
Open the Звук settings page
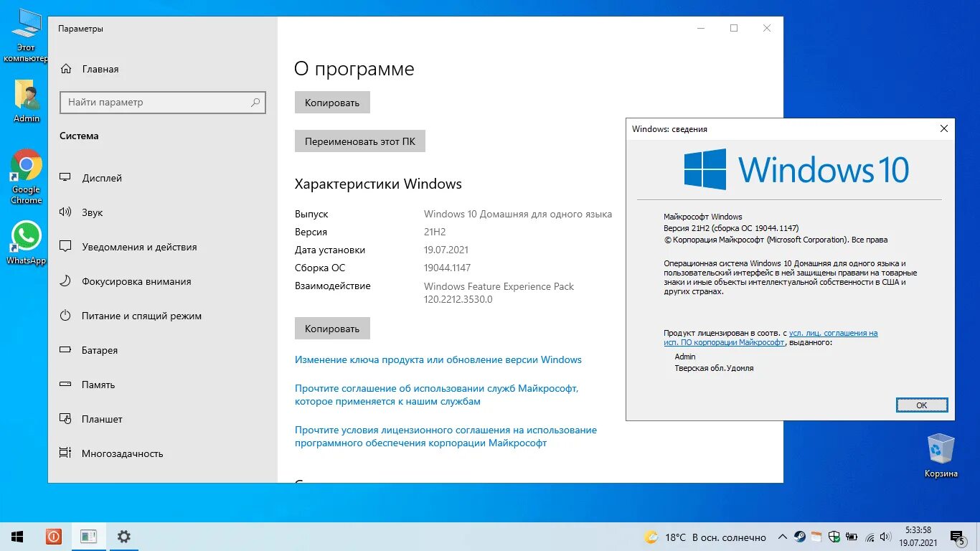93,212
